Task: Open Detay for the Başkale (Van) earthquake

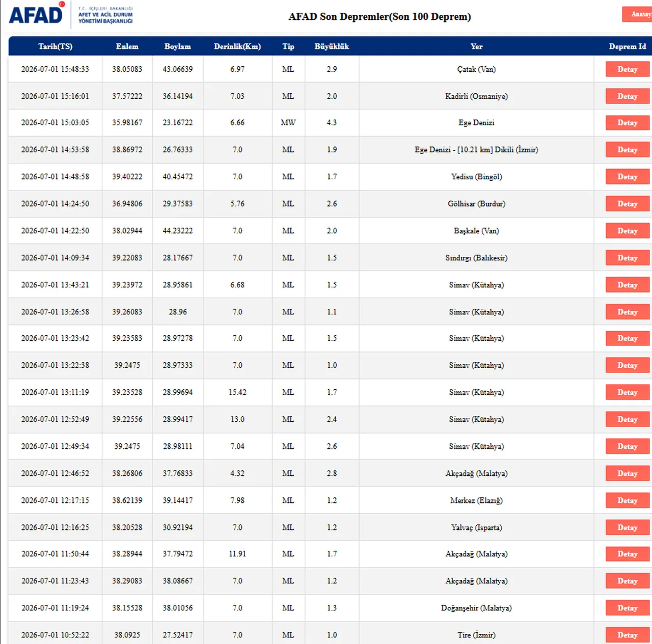Action: [628, 231]
